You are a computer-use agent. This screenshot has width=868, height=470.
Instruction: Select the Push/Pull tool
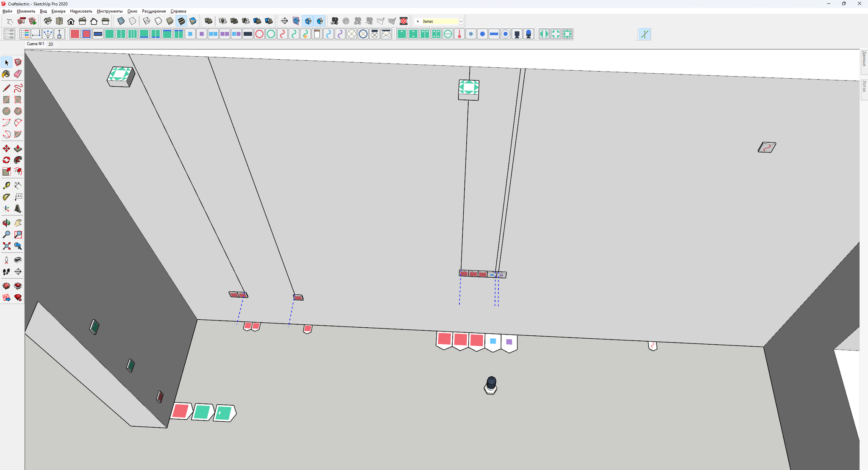click(x=18, y=149)
